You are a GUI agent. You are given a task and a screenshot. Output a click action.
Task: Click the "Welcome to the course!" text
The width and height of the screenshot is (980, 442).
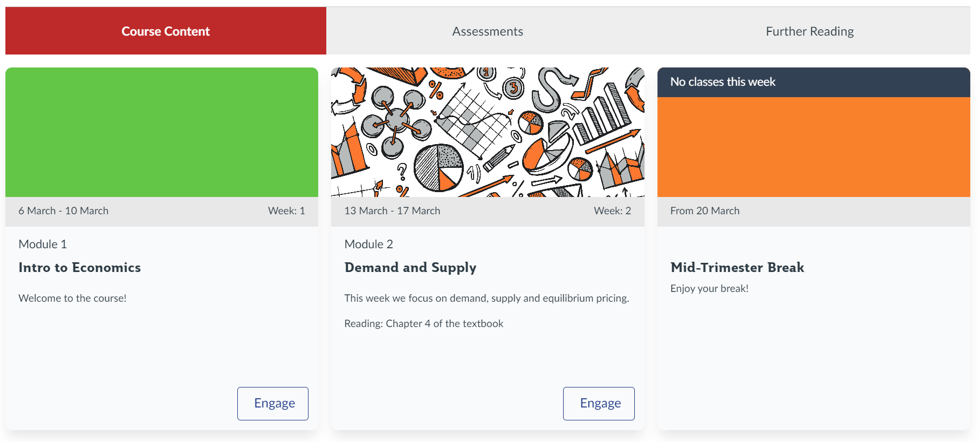point(72,298)
